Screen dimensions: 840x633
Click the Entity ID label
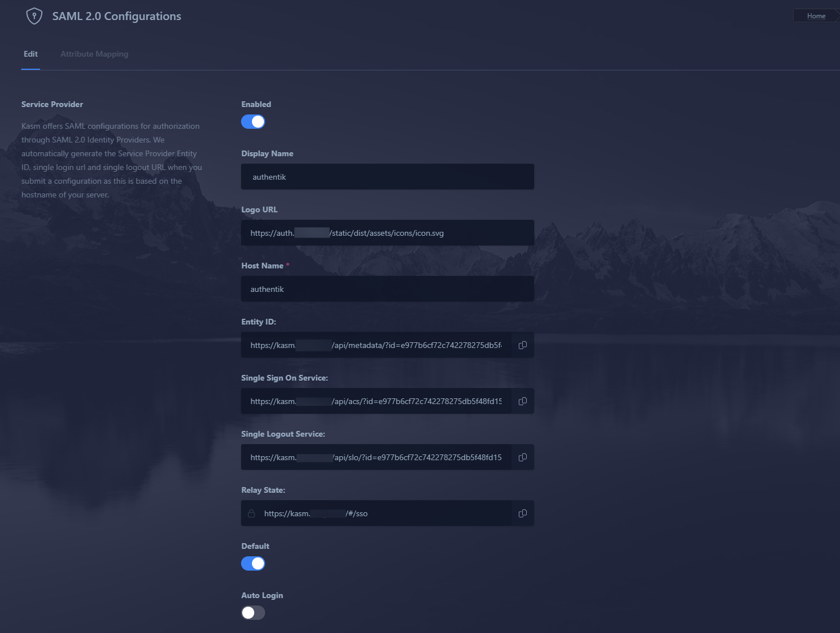259,322
